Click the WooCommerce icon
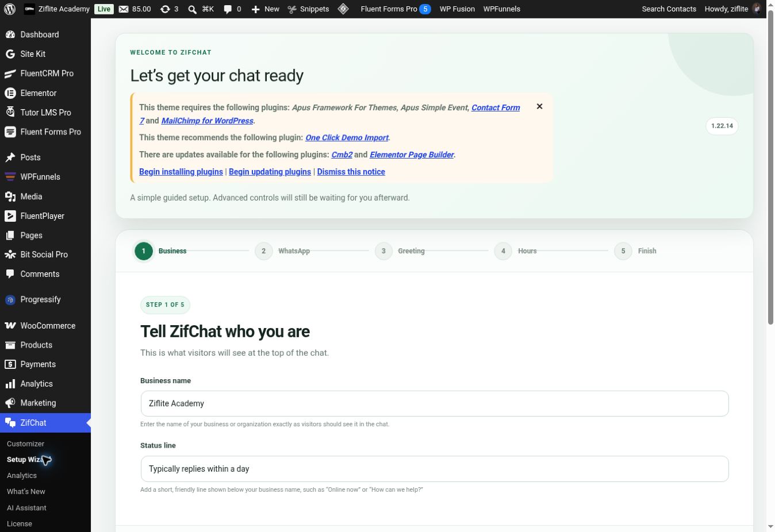 pyautogui.click(x=10, y=326)
